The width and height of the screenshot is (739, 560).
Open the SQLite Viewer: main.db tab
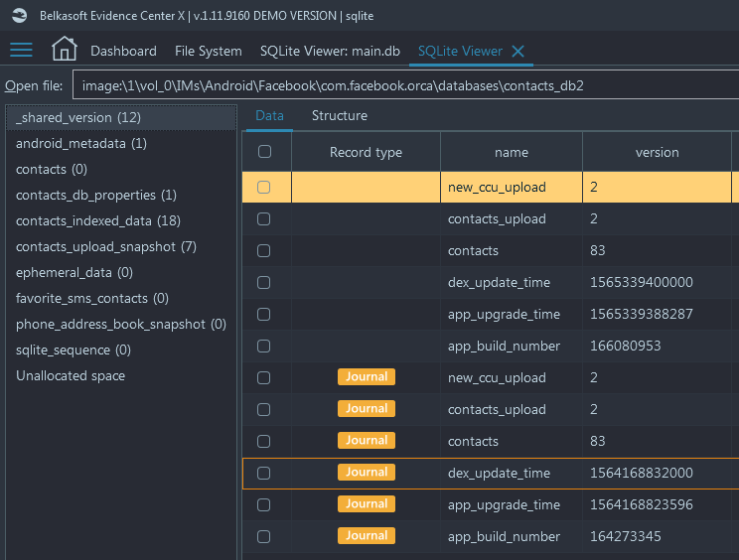click(x=330, y=51)
